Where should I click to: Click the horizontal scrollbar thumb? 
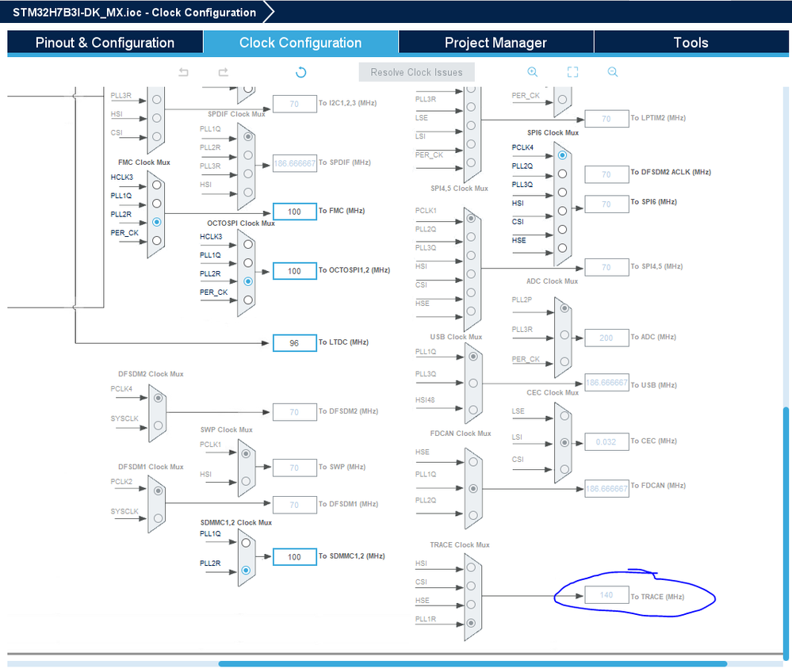473,664
